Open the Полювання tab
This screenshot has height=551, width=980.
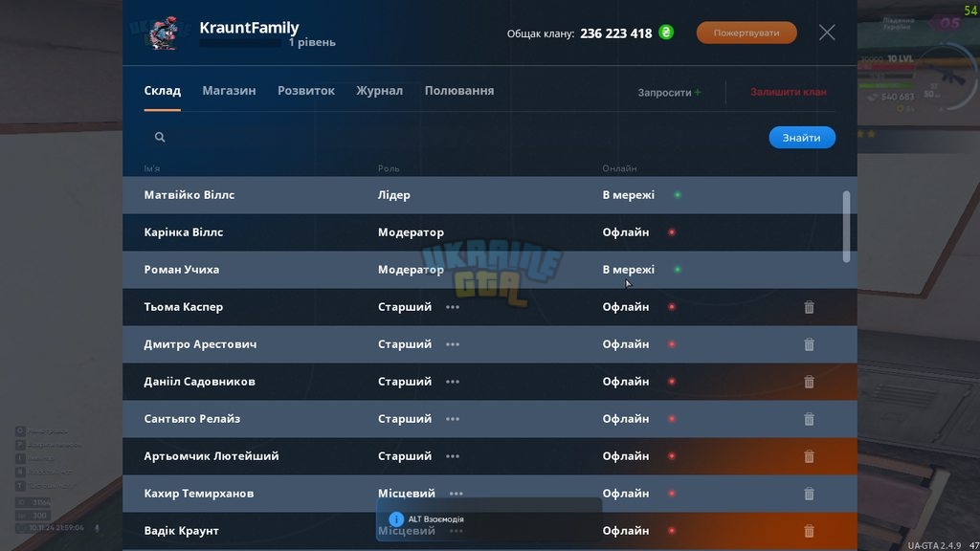pos(459,91)
